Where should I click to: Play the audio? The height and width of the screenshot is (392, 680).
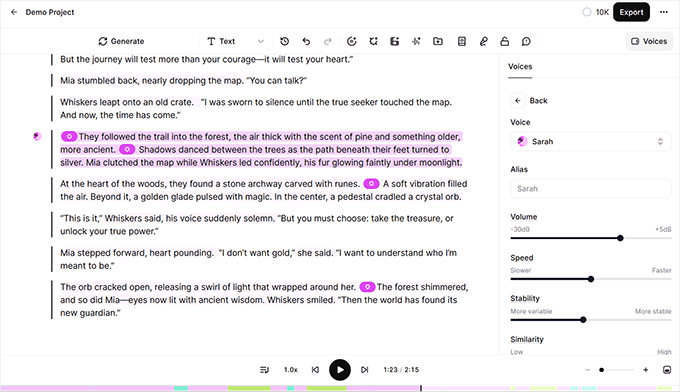pos(340,370)
